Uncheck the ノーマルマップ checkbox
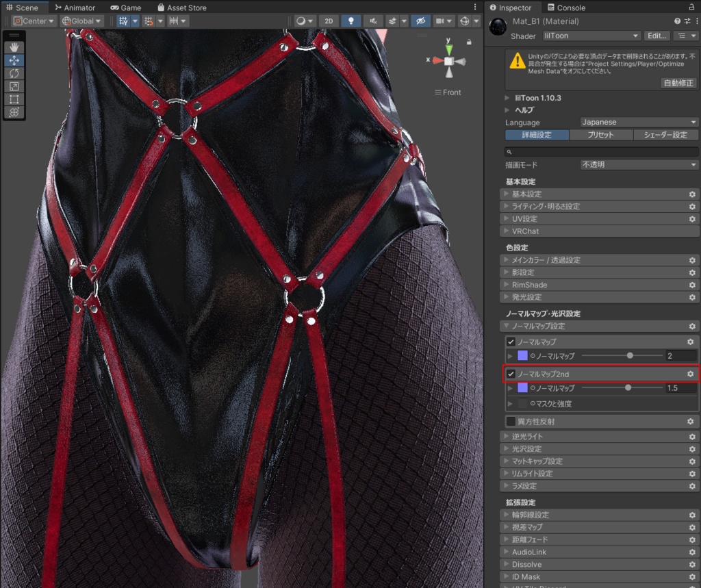 [x=511, y=342]
